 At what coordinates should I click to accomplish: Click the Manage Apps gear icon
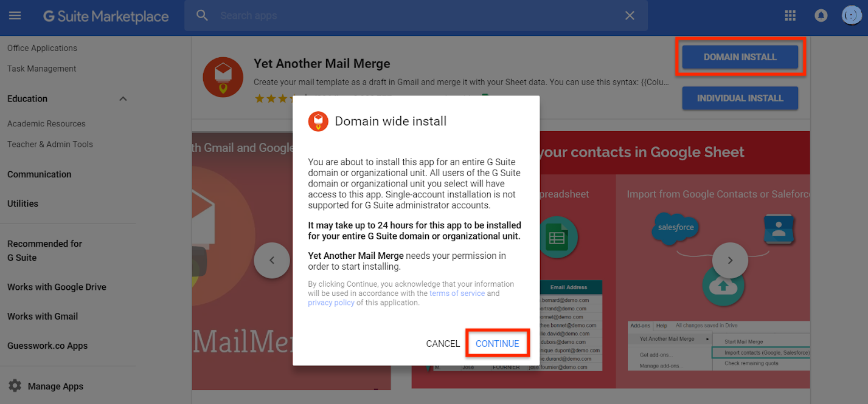tap(15, 386)
